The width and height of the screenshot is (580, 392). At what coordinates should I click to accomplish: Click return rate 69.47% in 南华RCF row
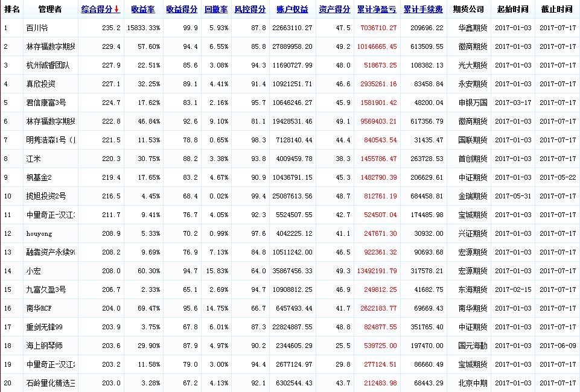(x=149, y=308)
